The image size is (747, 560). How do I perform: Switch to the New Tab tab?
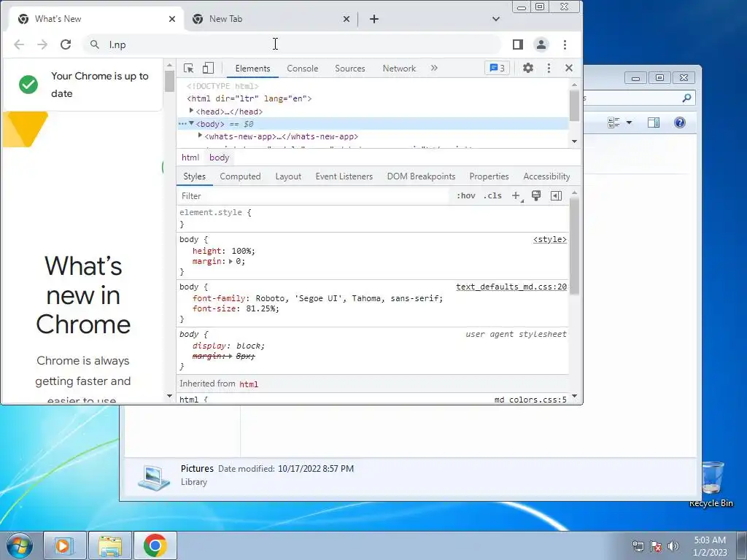271,19
